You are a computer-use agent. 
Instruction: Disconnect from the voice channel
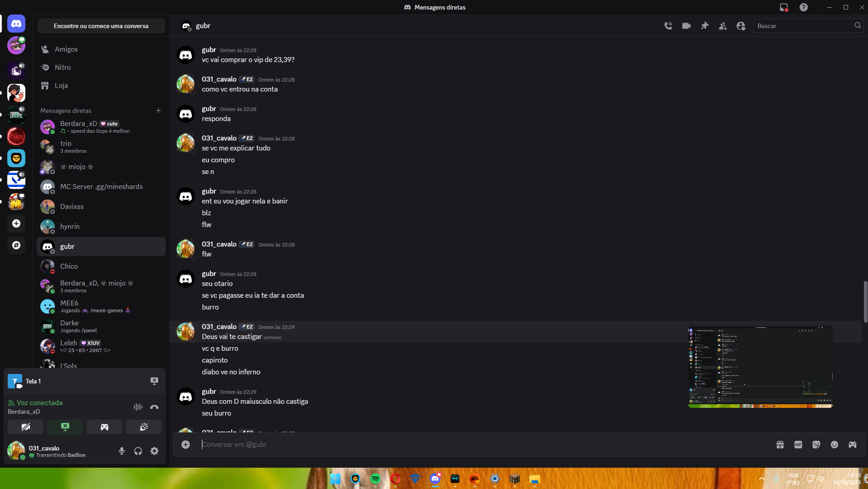(154, 407)
